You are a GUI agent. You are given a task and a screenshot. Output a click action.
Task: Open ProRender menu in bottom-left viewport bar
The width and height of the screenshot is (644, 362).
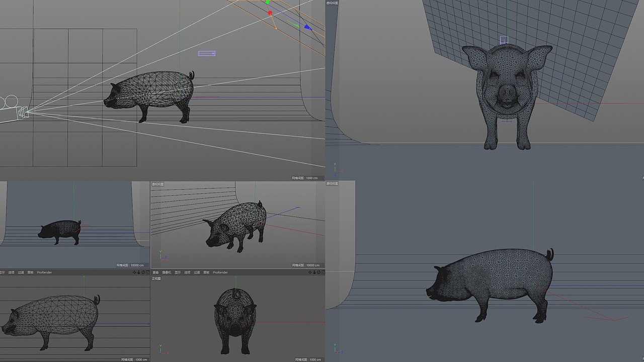[44, 273]
